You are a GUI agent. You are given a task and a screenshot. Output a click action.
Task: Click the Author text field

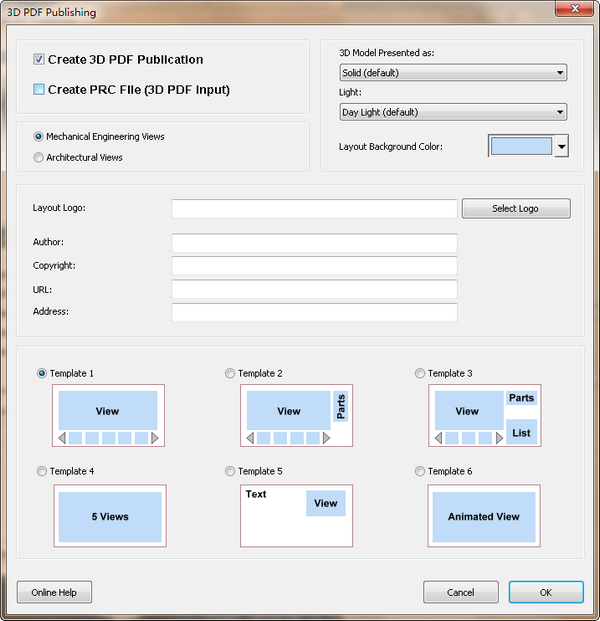314,242
